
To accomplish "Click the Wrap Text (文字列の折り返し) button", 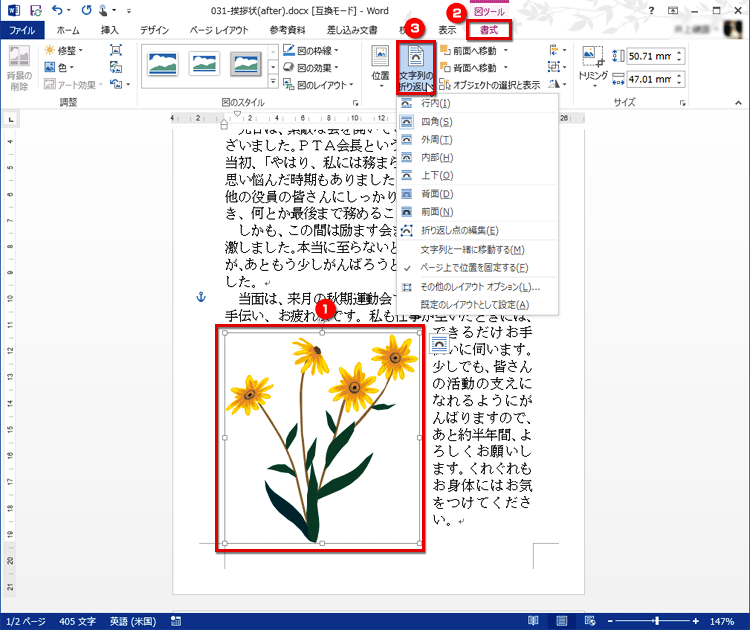I will (416, 67).
